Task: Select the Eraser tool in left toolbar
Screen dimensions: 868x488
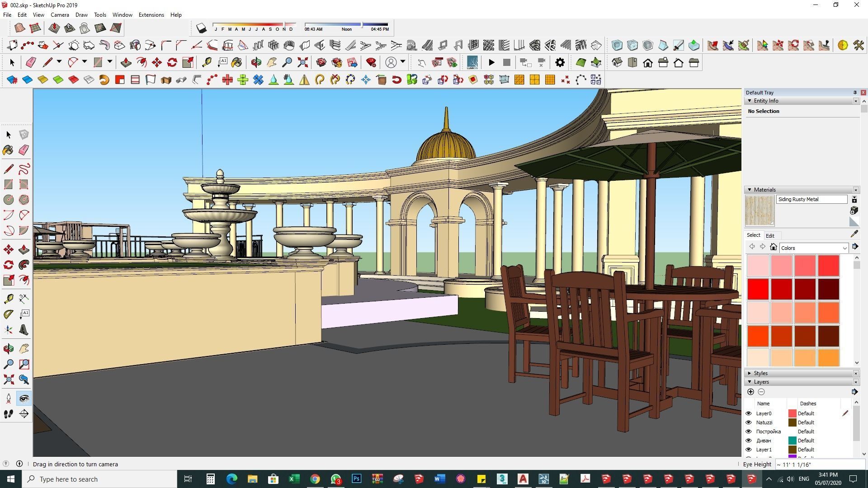Action: pyautogui.click(x=24, y=150)
